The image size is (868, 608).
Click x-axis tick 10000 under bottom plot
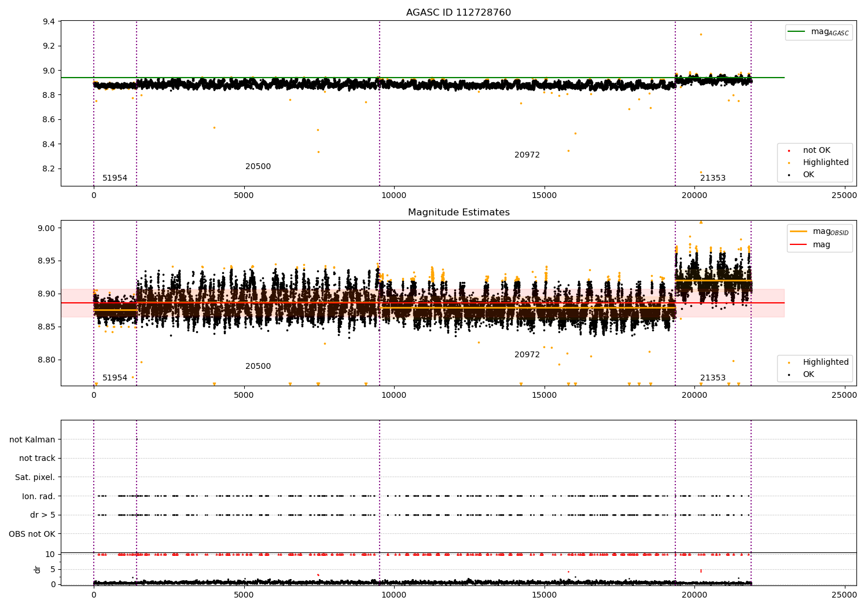point(394,595)
